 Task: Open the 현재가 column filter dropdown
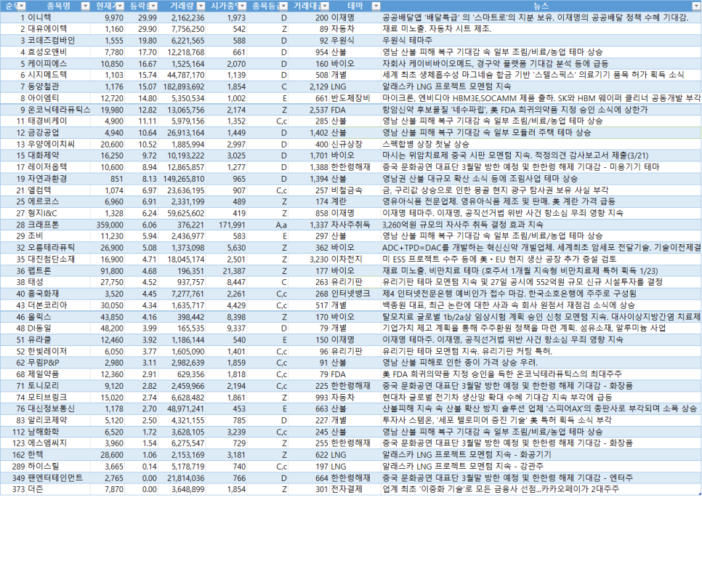click(120, 6)
